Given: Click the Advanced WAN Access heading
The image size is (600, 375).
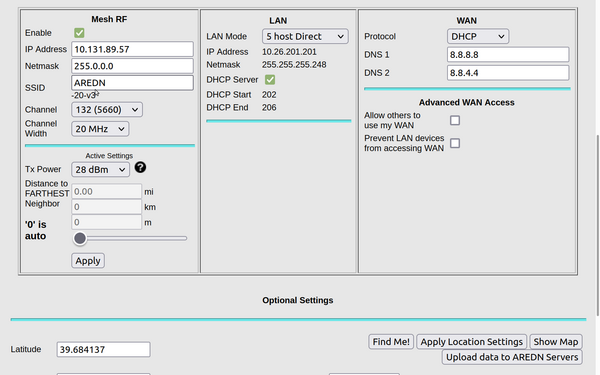Looking at the screenshot, I should point(466,103).
